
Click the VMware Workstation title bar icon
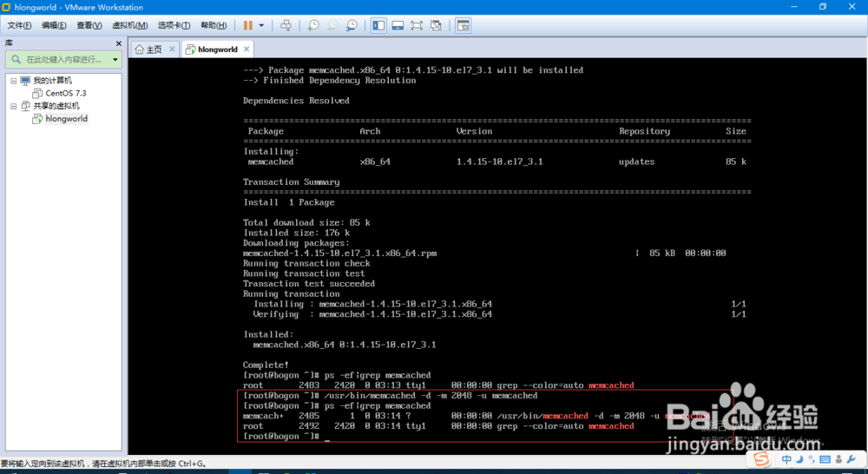(x=6, y=7)
